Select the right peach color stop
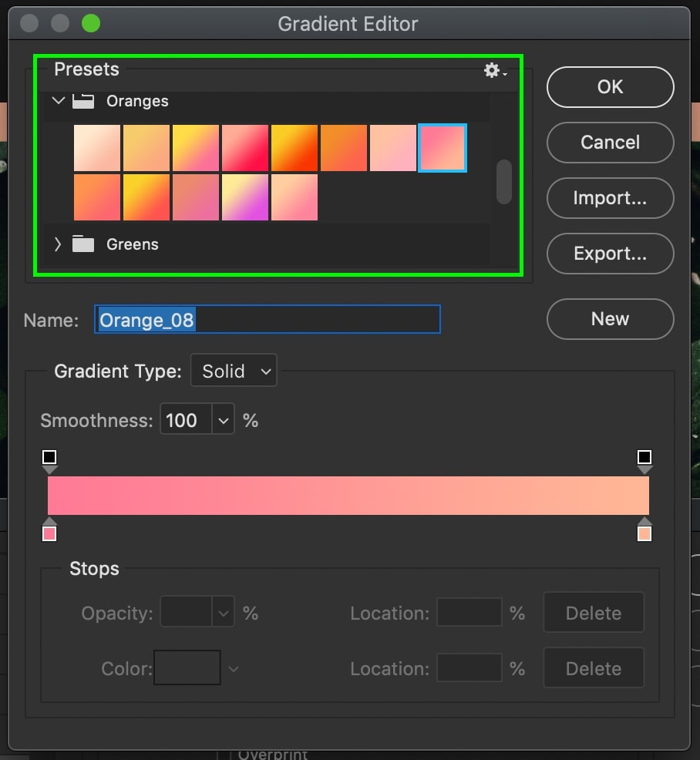The height and width of the screenshot is (760, 700). point(644,530)
